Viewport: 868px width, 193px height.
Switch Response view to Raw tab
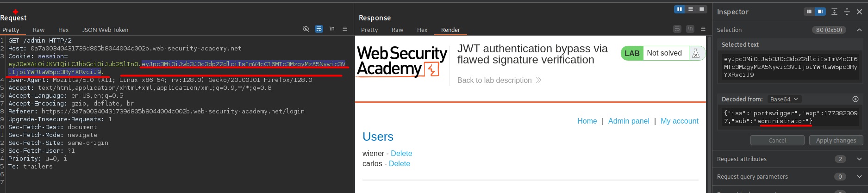point(397,30)
